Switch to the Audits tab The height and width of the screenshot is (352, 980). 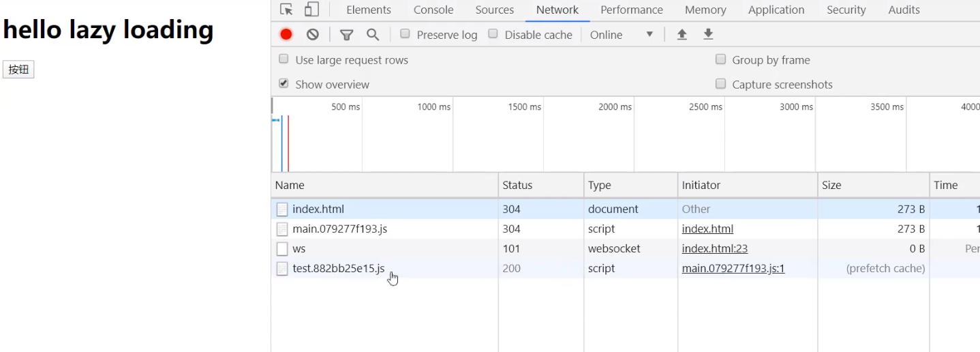904,10
